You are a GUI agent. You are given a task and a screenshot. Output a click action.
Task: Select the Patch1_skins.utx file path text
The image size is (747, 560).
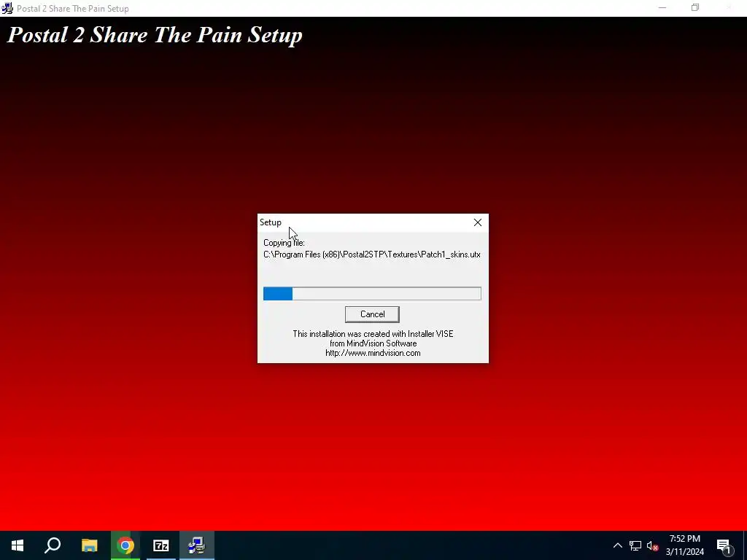[372, 254]
